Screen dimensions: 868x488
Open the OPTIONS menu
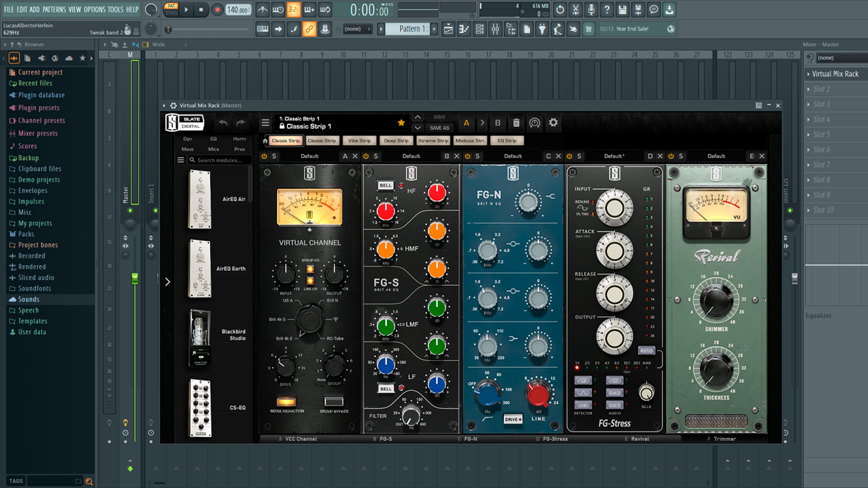95,10
